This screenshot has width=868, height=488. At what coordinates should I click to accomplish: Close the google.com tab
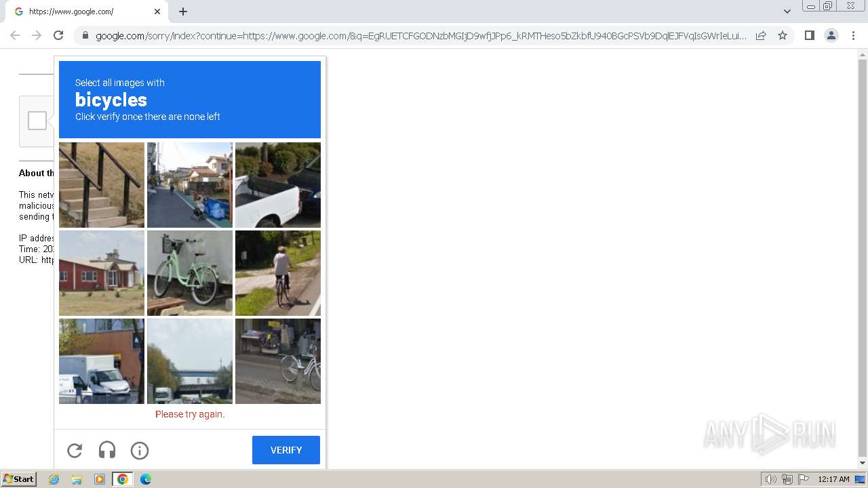pos(157,12)
